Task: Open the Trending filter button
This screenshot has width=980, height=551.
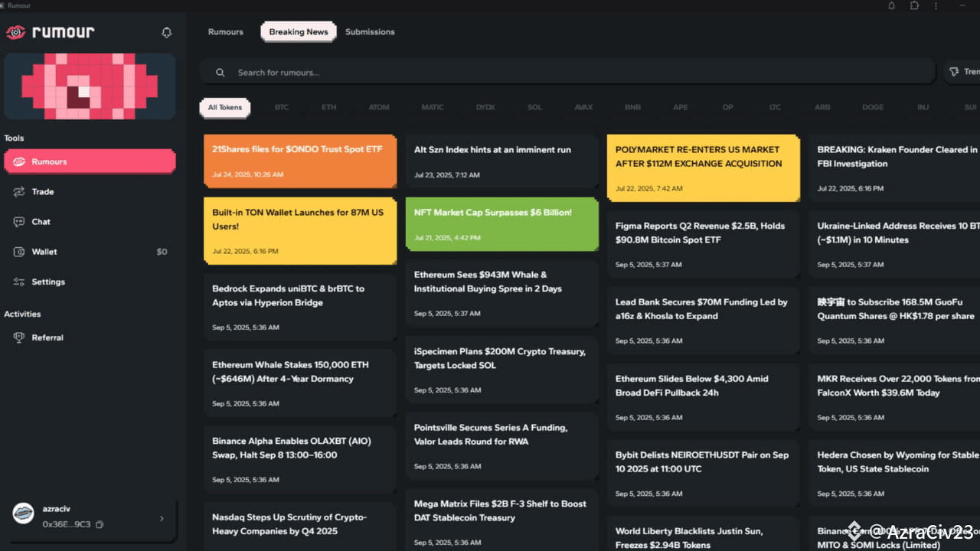Action: [962, 71]
